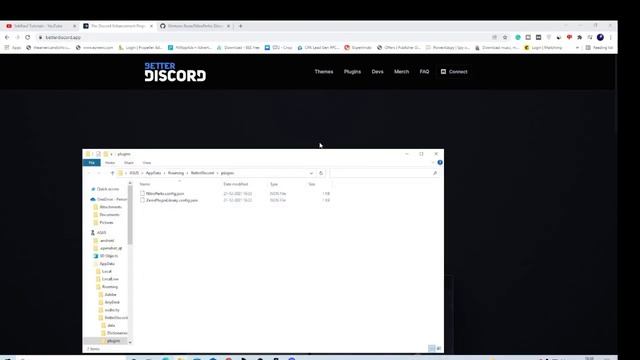Screen dimensions: 640x360
Task: Sort files by Date modified column
Action: point(236,184)
